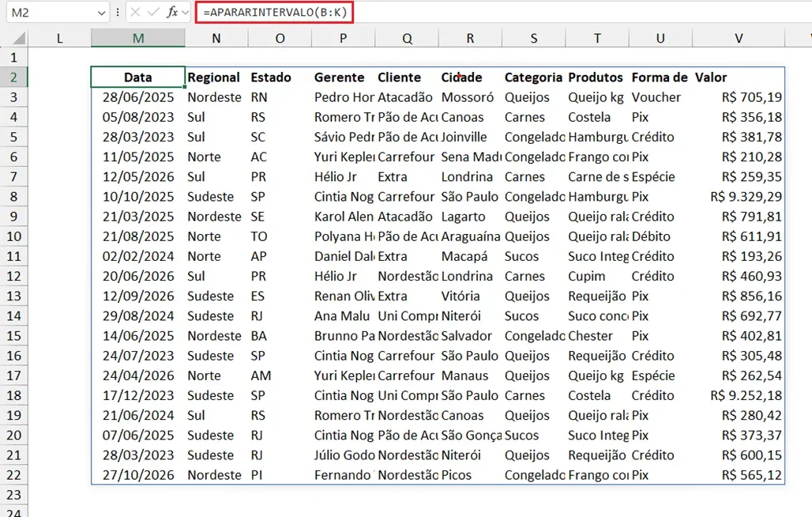Screen dimensions: 812x517
Task: Select column T header
Action: coord(597,38)
